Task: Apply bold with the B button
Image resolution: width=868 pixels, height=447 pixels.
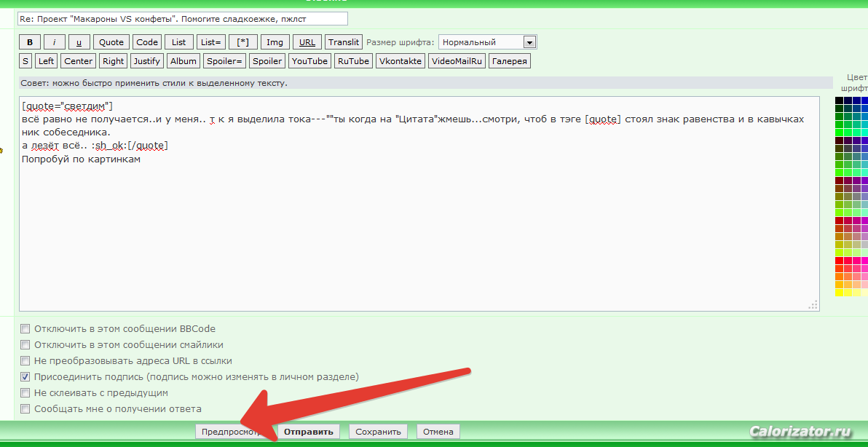Action: click(30, 42)
